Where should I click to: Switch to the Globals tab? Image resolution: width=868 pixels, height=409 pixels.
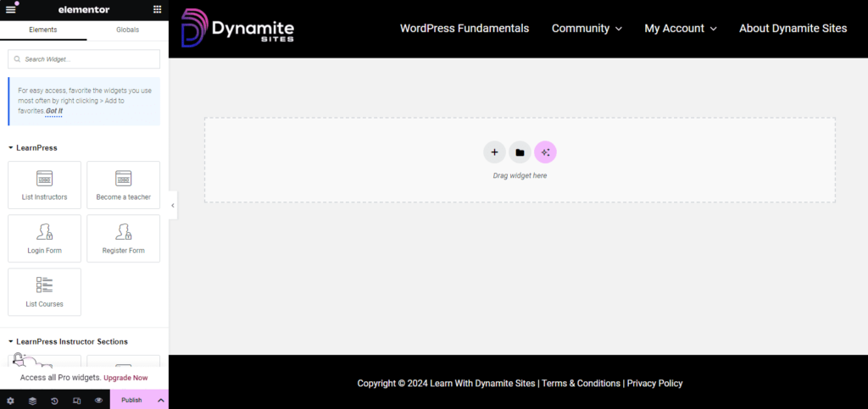(127, 30)
